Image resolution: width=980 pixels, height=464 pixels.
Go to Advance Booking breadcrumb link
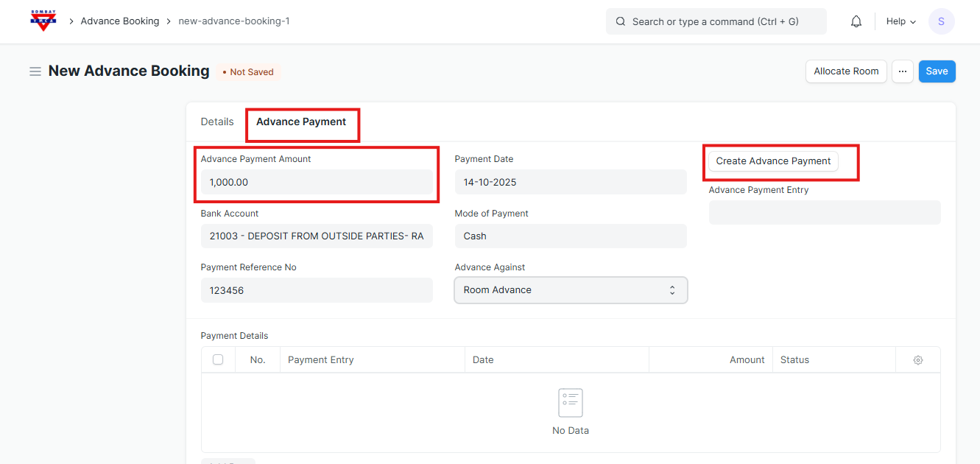(x=120, y=21)
